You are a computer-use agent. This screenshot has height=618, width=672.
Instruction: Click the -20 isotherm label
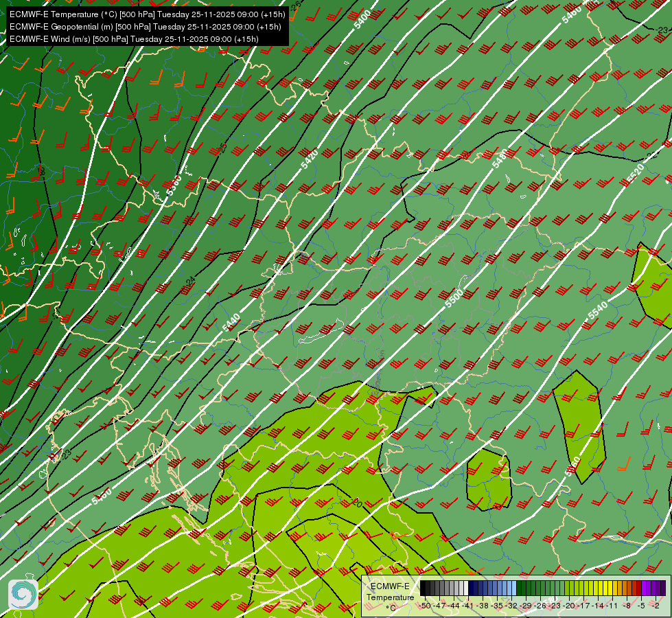(x=356, y=503)
